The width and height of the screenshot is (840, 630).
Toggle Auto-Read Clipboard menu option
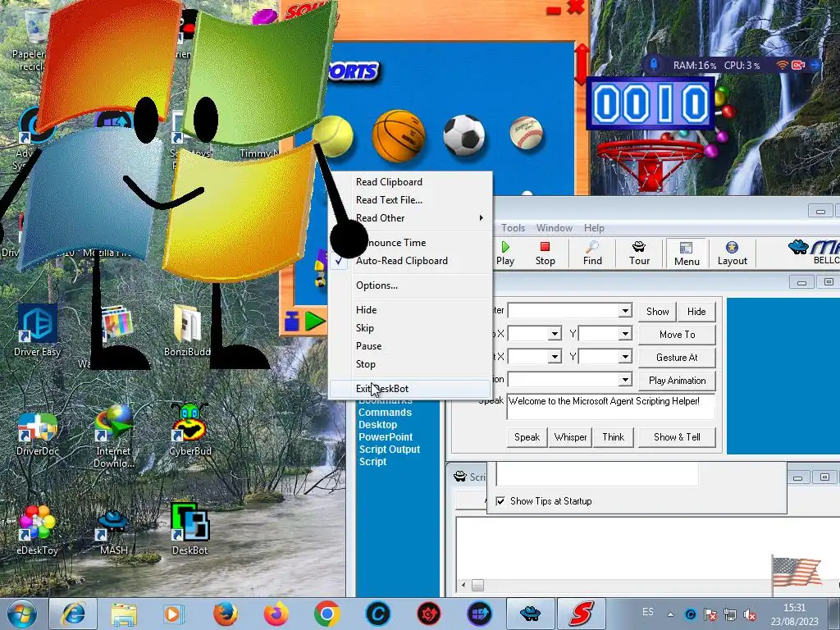point(410,261)
